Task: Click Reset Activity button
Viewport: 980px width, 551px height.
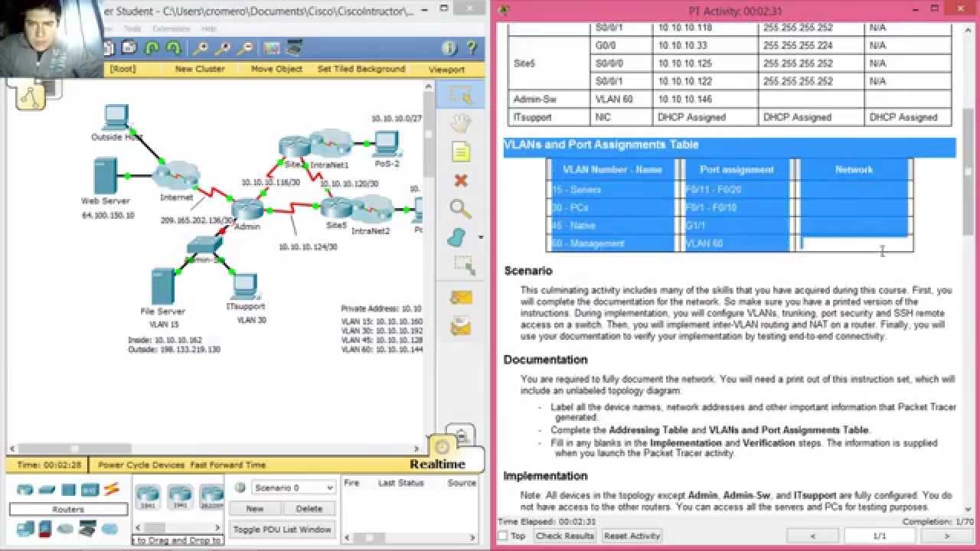Action: click(632, 536)
